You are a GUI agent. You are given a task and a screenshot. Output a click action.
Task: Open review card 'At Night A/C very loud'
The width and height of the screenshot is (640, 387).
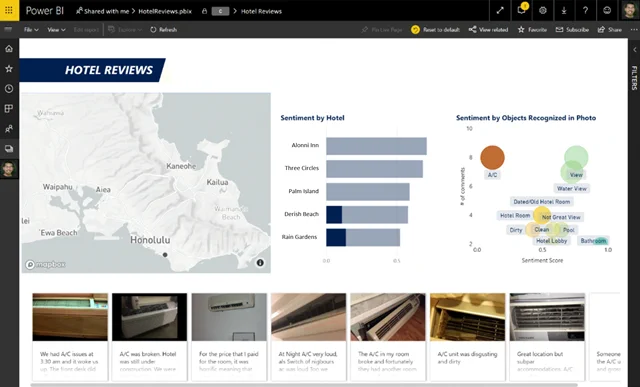click(309, 336)
